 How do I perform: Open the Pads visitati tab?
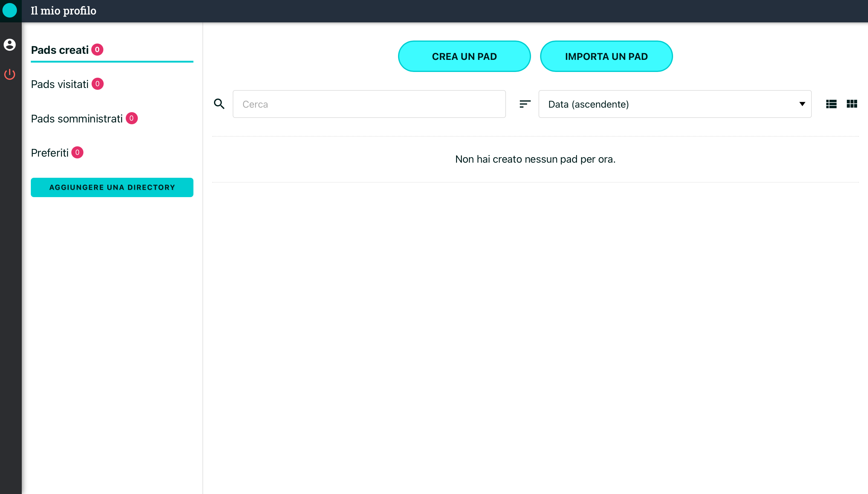[x=67, y=84]
